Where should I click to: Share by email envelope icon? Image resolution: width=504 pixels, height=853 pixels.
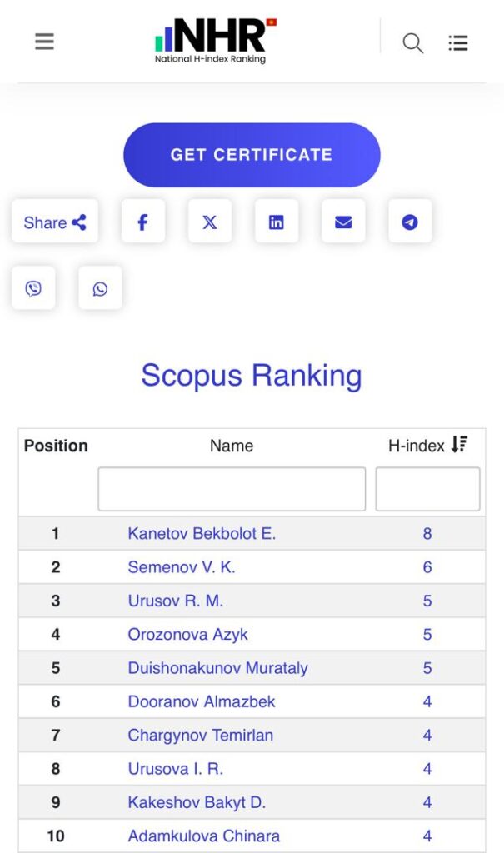tap(343, 222)
